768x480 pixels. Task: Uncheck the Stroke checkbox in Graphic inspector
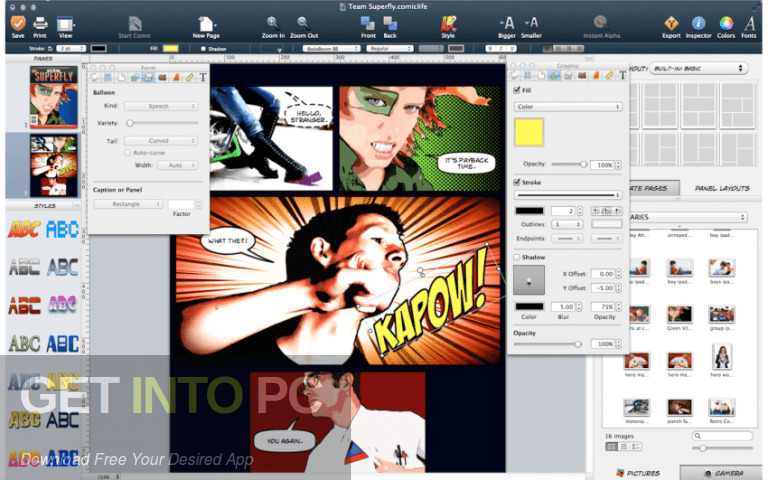click(517, 182)
